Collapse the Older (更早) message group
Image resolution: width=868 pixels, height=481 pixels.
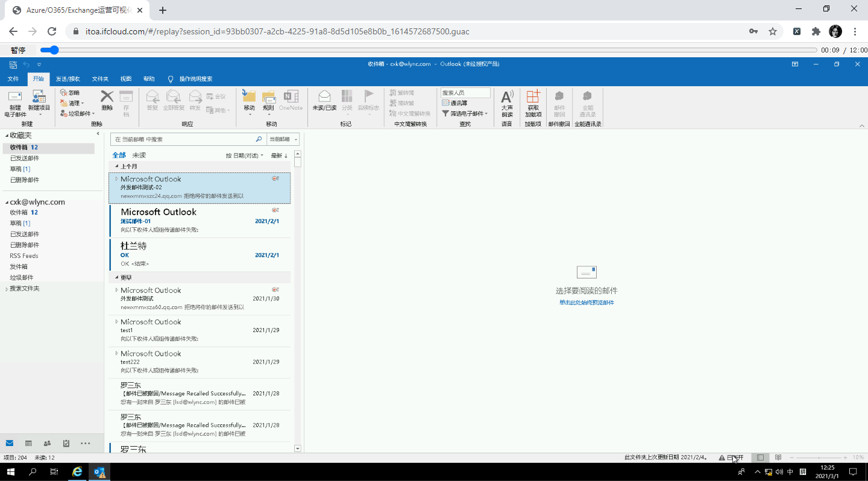pyautogui.click(x=117, y=278)
